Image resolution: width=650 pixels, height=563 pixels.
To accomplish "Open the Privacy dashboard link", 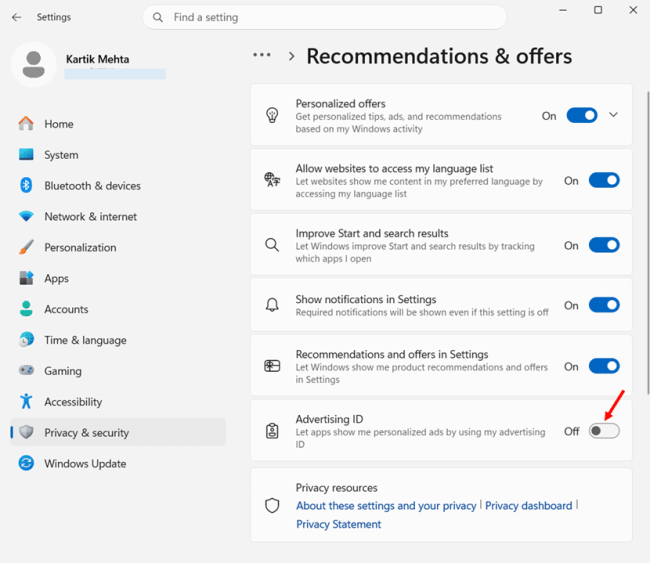I will coord(529,506).
